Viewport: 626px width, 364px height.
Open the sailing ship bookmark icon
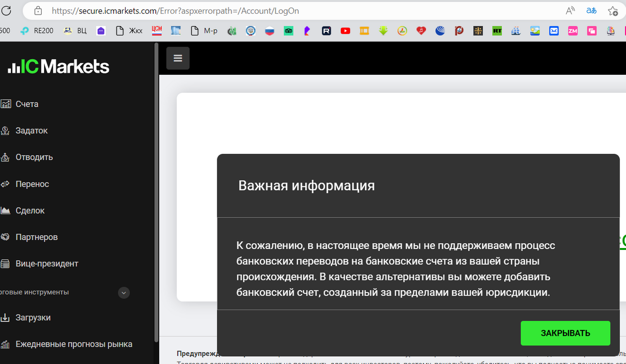(x=516, y=31)
